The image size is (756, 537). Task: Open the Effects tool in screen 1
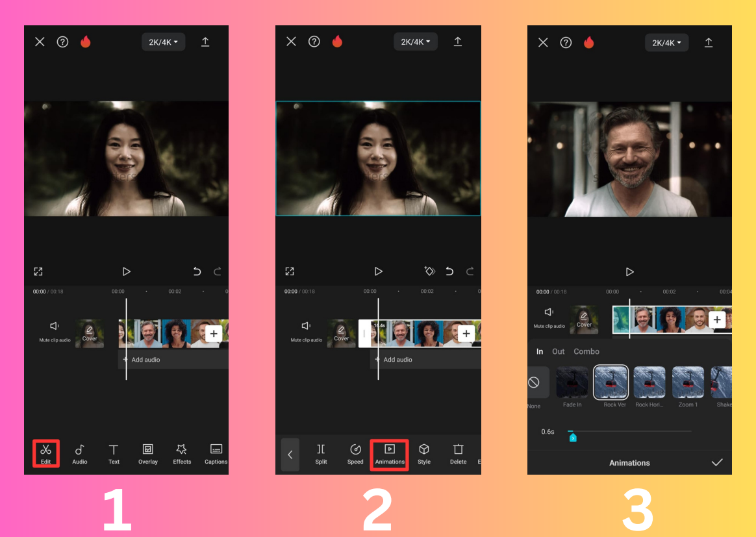(x=182, y=454)
